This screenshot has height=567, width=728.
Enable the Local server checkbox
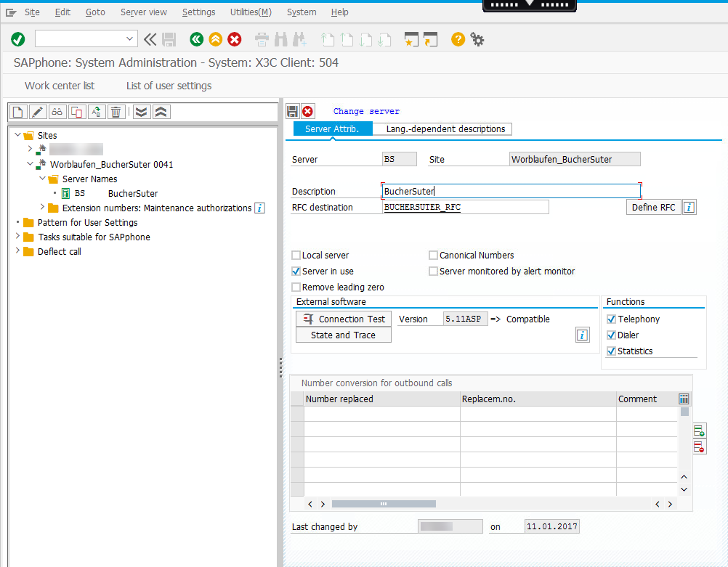tap(296, 256)
